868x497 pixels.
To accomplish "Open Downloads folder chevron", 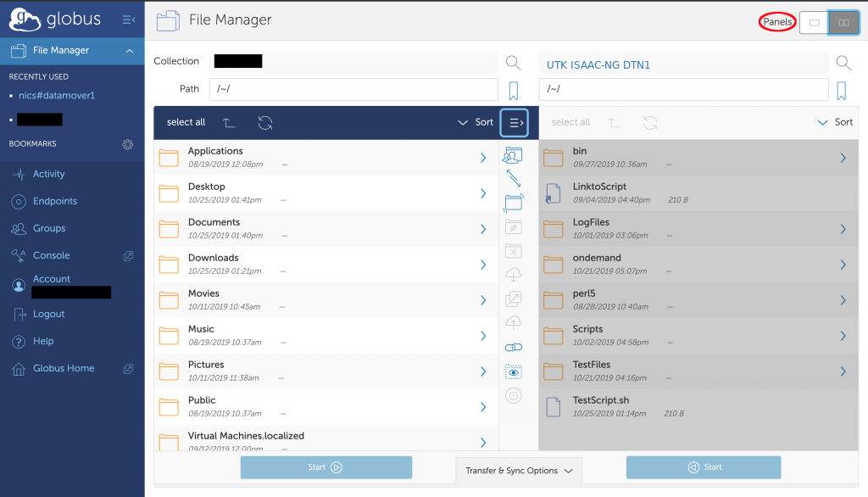I will pyautogui.click(x=483, y=265).
